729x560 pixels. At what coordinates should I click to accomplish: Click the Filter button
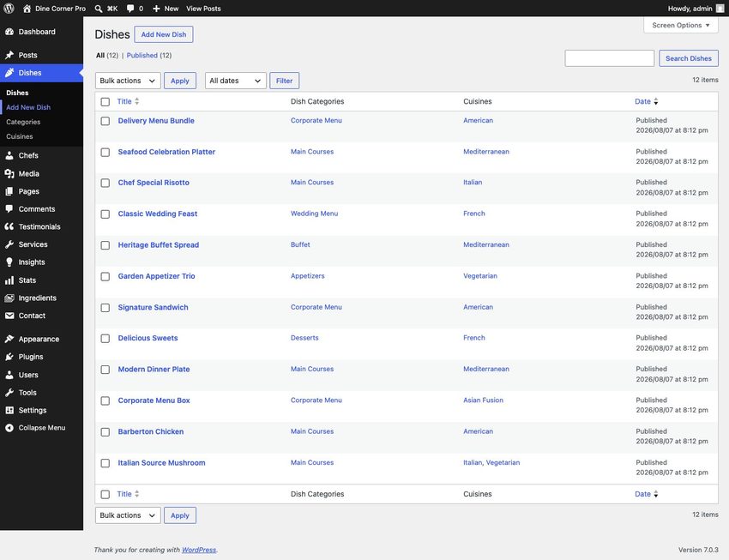284,81
